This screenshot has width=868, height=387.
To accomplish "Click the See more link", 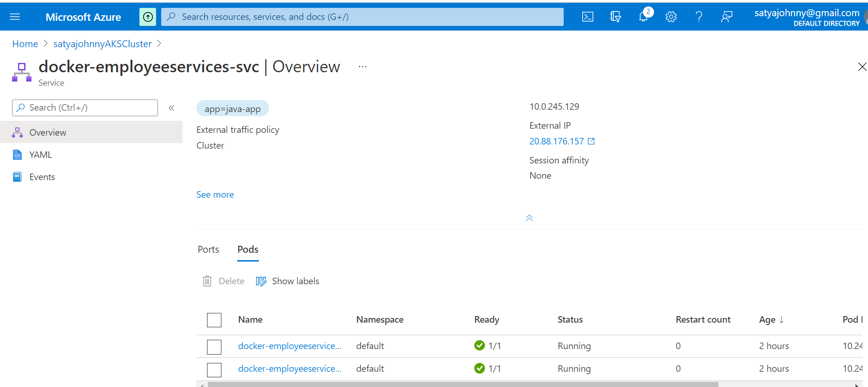I will [215, 195].
